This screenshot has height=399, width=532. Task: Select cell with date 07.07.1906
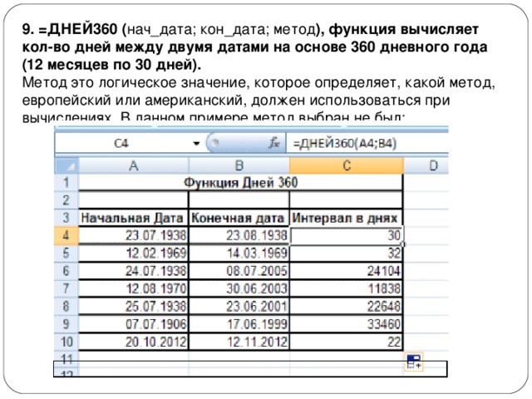(x=133, y=323)
